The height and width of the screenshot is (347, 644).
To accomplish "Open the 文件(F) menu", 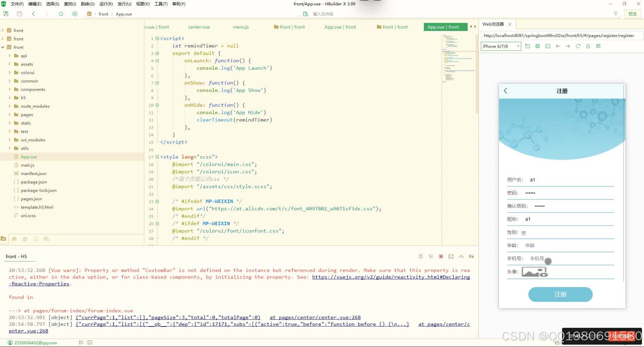I will [17, 4].
